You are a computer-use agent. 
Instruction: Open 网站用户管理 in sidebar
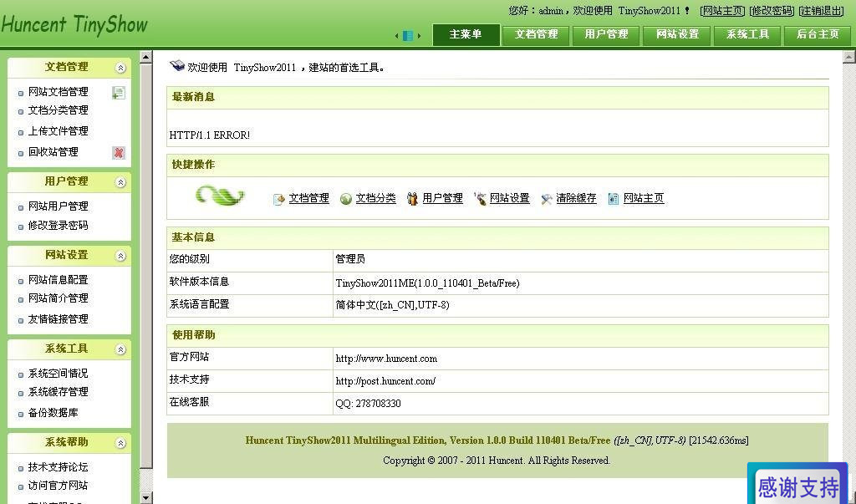click(x=58, y=206)
